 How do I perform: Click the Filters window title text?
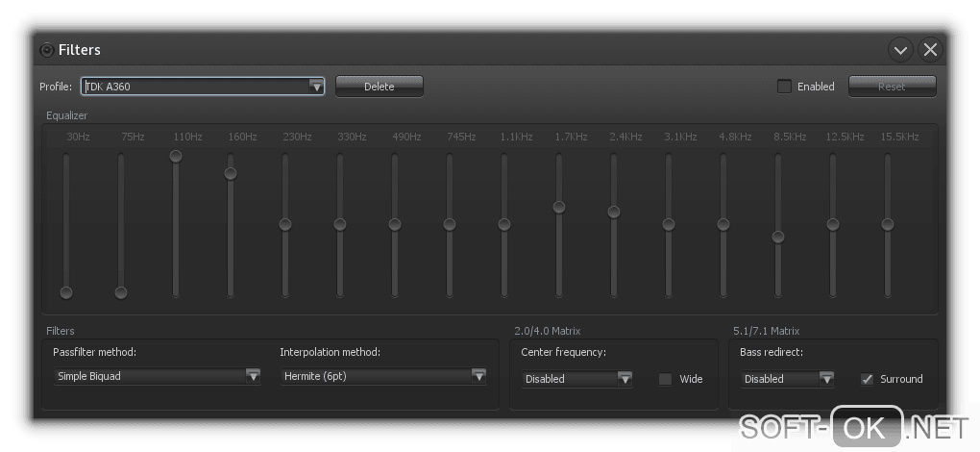pyautogui.click(x=80, y=50)
